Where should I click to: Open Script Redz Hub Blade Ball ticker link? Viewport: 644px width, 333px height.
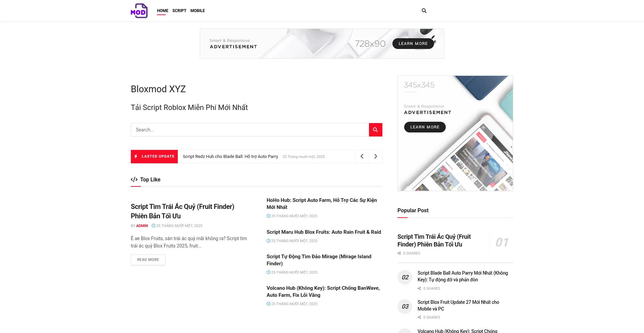tap(230, 157)
